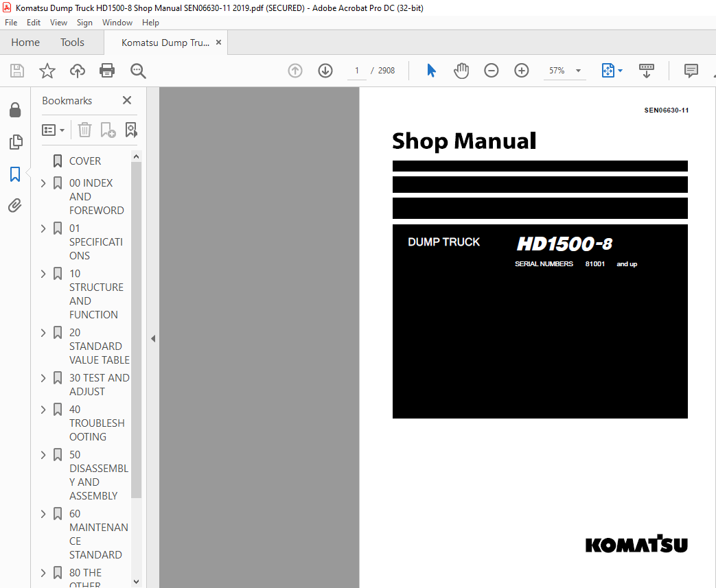The width and height of the screenshot is (716, 588).
Task: Delete selected bookmark trash icon
Action: pyautogui.click(x=84, y=130)
